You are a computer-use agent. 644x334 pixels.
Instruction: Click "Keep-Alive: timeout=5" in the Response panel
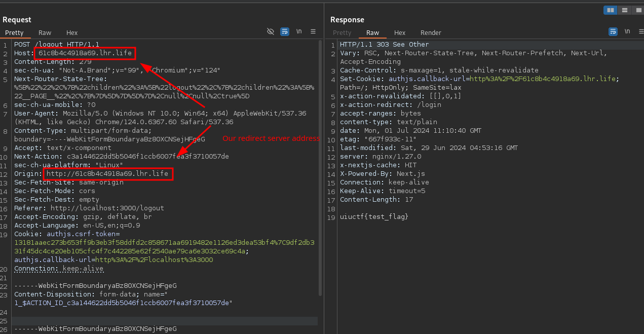[383, 191]
